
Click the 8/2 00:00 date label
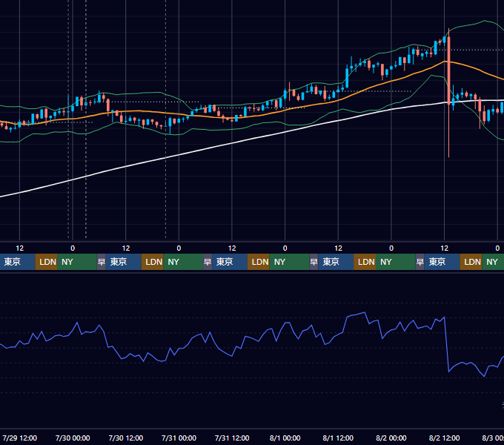click(391, 438)
